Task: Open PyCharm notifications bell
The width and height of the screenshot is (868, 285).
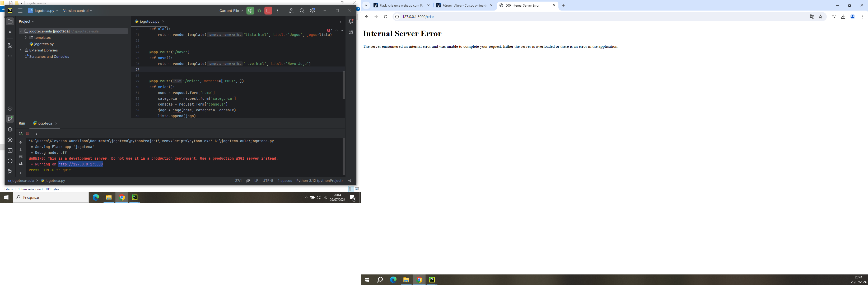Action: (x=351, y=22)
